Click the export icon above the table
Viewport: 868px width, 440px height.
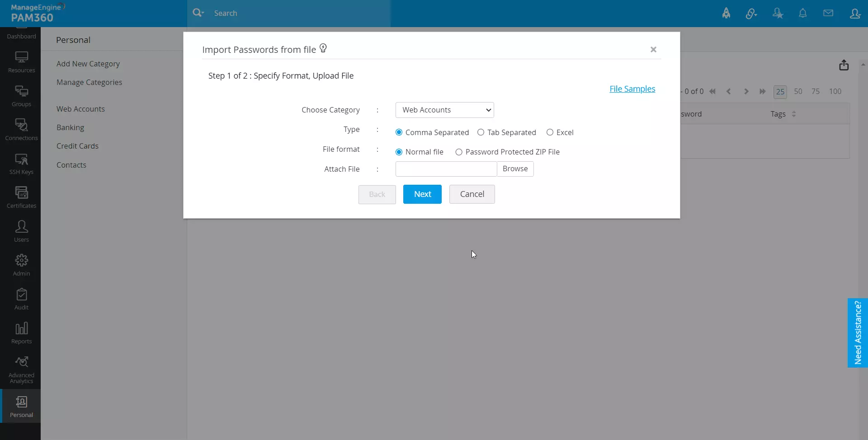[x=844, y=66]
